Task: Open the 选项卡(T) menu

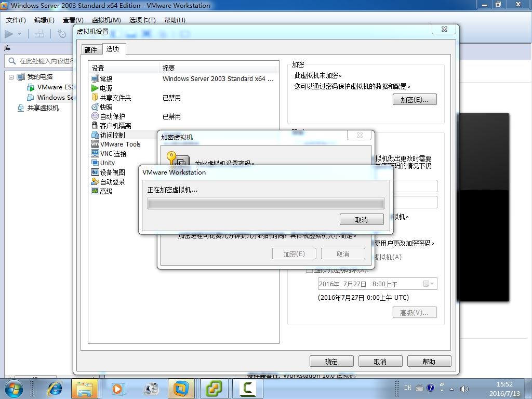Action: [142, 20]
